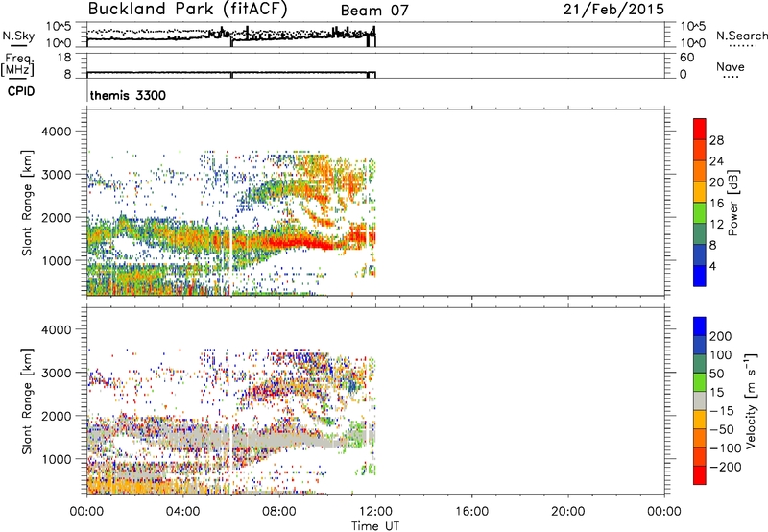Click the power colorbar value '4'
This screenshot has width=768, height=532.
pyautogui.click(x=713, y=266)
